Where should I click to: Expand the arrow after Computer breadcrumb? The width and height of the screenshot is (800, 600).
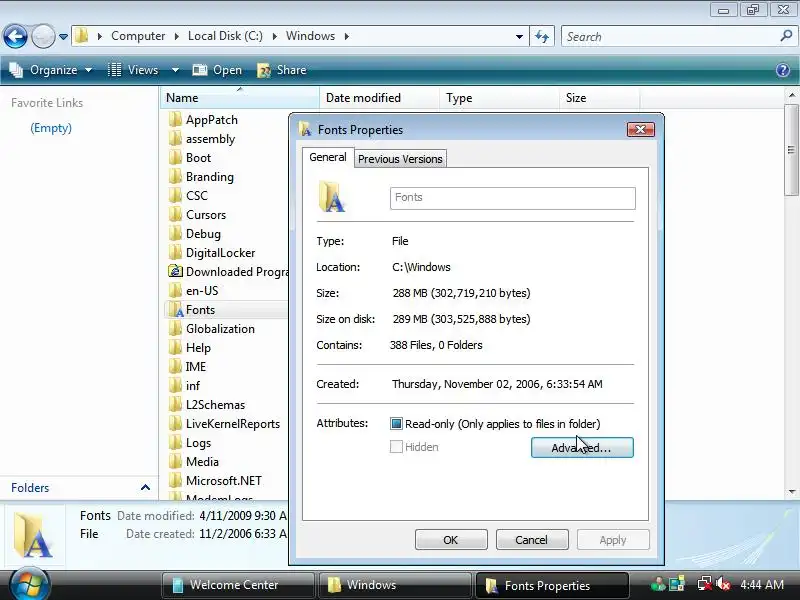click(x=177, y=37)
